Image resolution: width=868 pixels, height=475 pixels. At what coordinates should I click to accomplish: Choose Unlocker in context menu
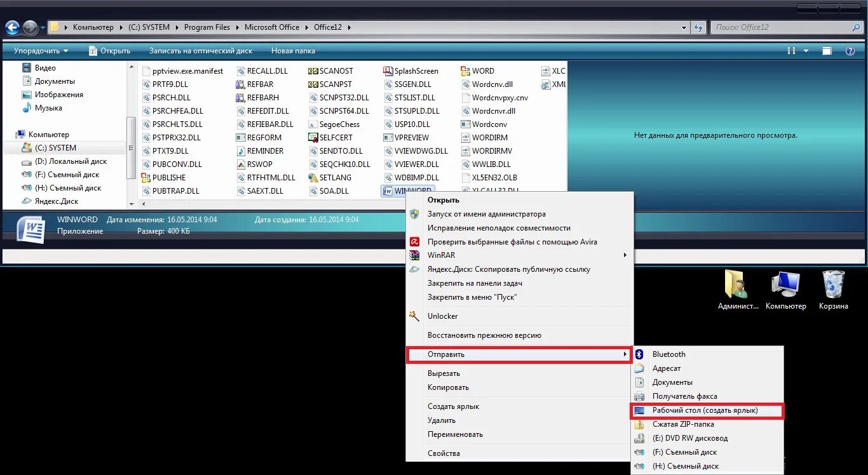click(520, 316)
